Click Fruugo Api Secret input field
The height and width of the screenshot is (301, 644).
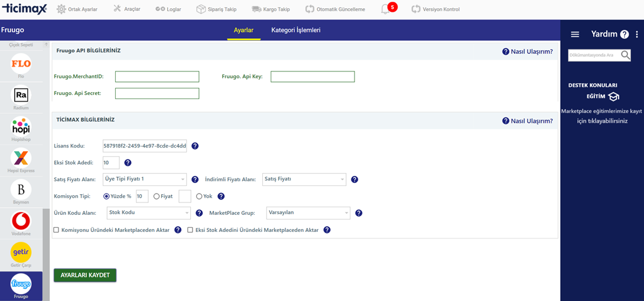point(157,93)
